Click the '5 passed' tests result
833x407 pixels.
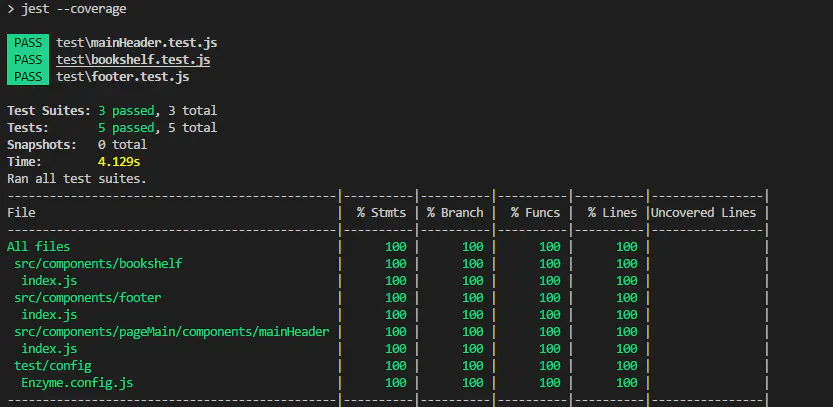point(126,128)
